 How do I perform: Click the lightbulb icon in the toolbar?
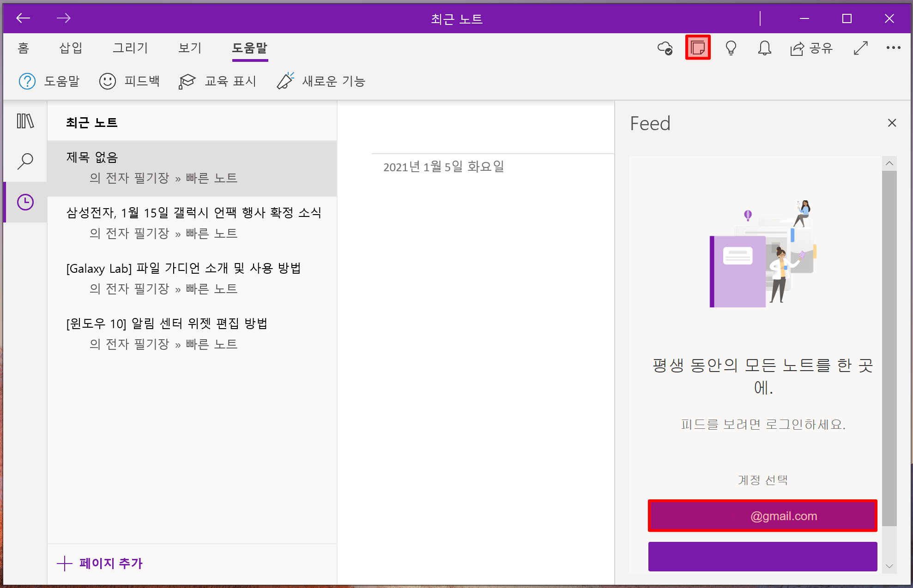point(731,48)
